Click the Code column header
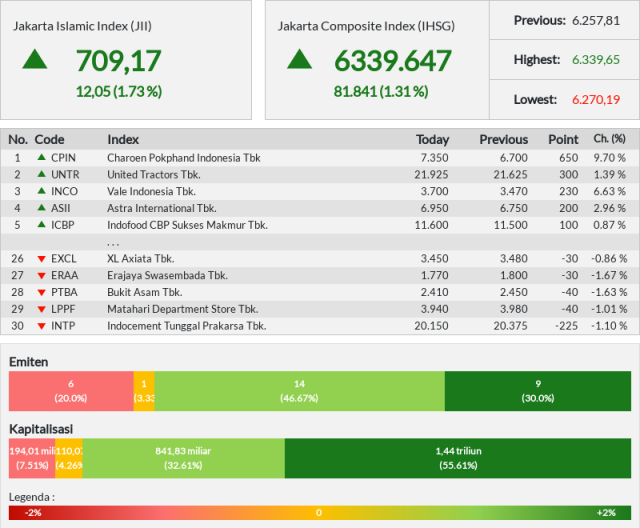 (49, 139)
